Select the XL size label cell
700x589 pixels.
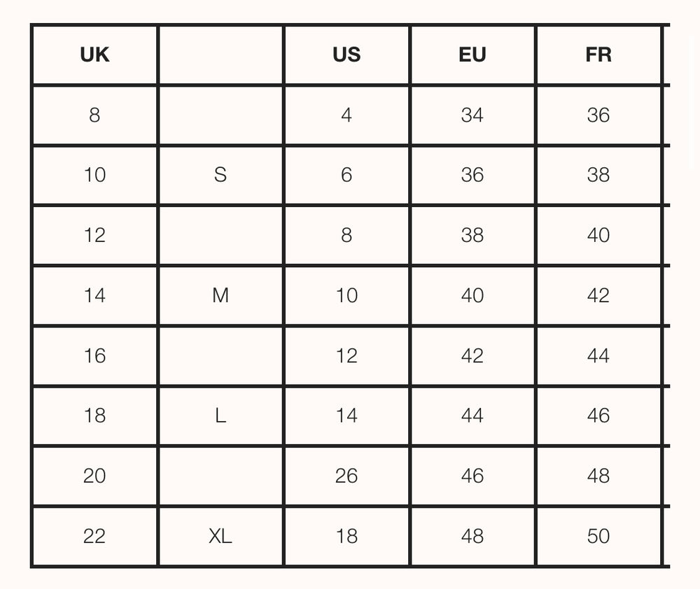tap(220, 536)
